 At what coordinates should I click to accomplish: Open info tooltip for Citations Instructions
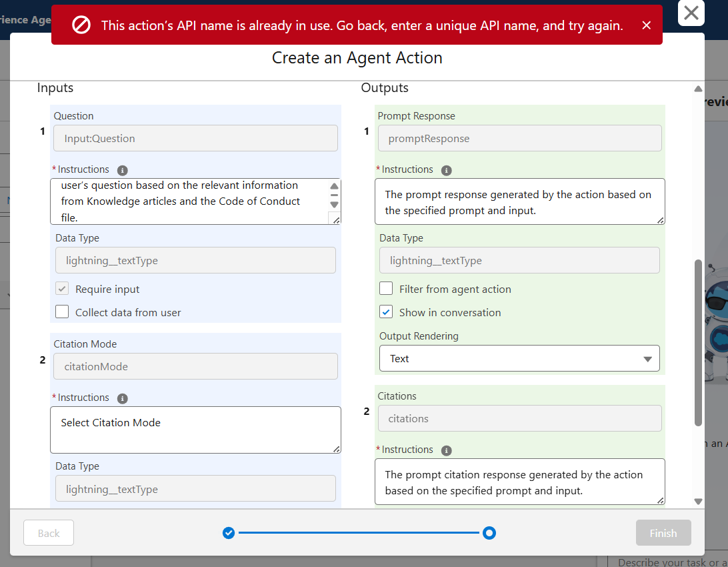click(x=446, y=450)
